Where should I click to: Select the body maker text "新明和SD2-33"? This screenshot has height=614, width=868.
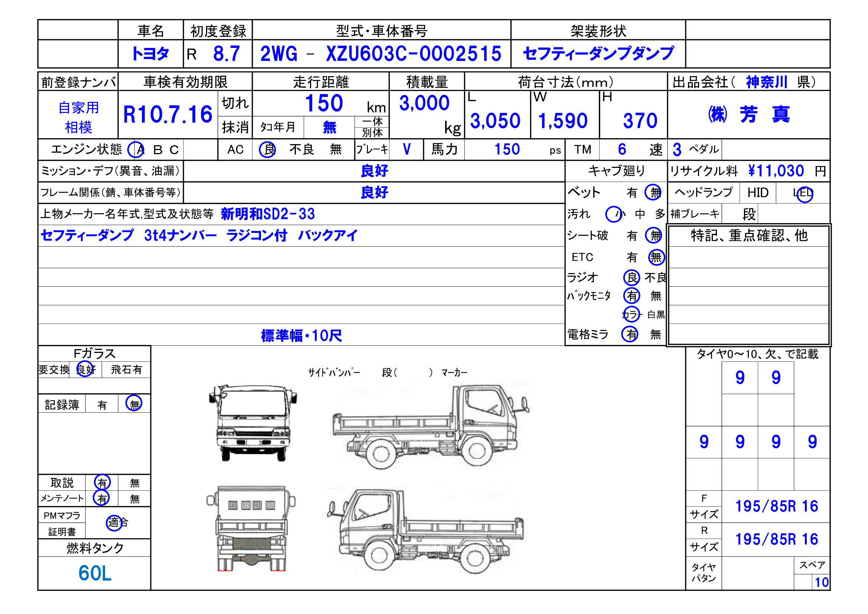268,214
